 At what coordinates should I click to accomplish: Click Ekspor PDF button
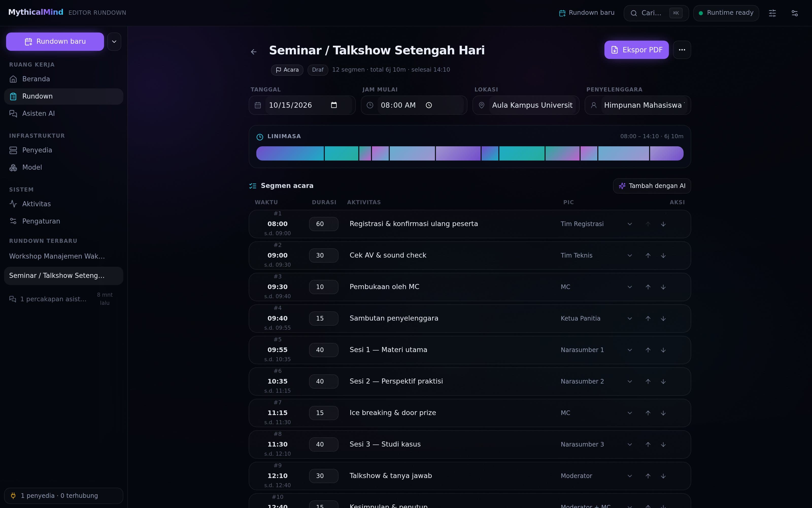click(636, 50)
